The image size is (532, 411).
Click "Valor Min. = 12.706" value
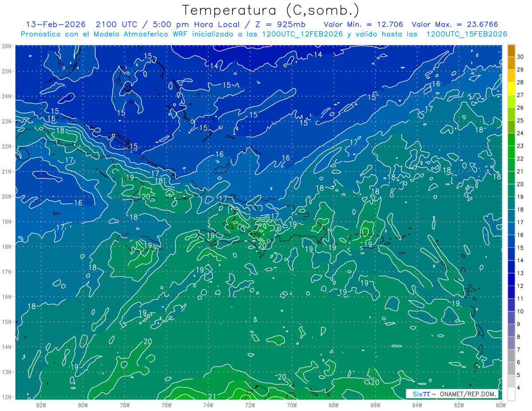pos(364,24)
